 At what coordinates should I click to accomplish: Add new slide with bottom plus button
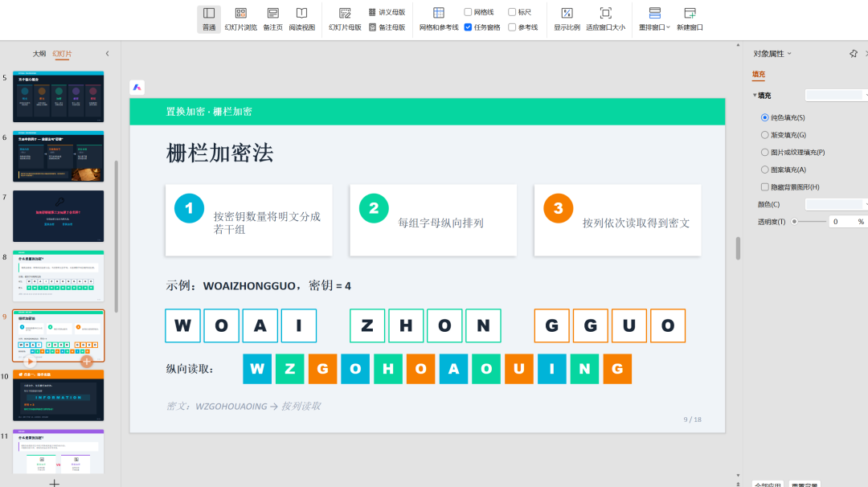[x=55, y=483]
